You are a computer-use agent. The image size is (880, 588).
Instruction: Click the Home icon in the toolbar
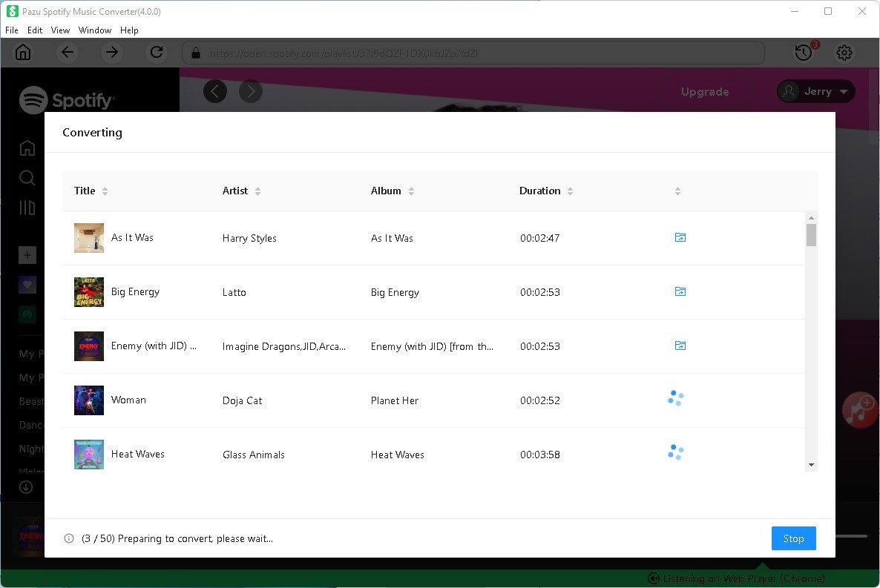[x=23, y=53]
